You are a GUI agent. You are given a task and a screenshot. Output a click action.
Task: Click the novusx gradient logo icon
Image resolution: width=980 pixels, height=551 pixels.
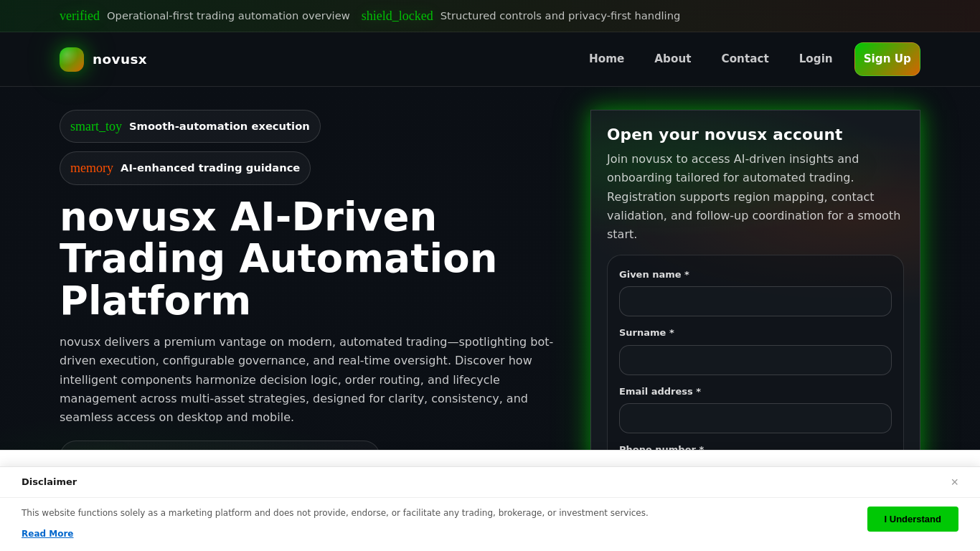pos(72,60)
